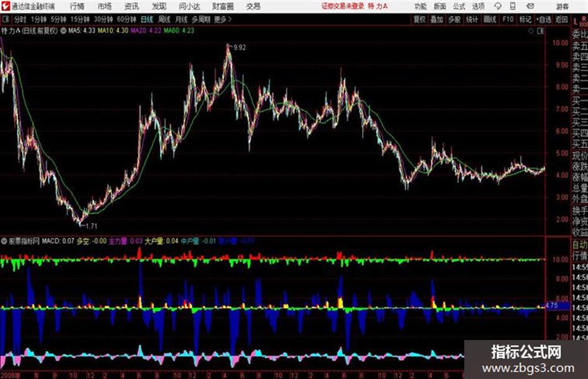Screen dimensions: 588x379
Task: Switch to the 60分钟 period tab
Action: coord(127,19)
